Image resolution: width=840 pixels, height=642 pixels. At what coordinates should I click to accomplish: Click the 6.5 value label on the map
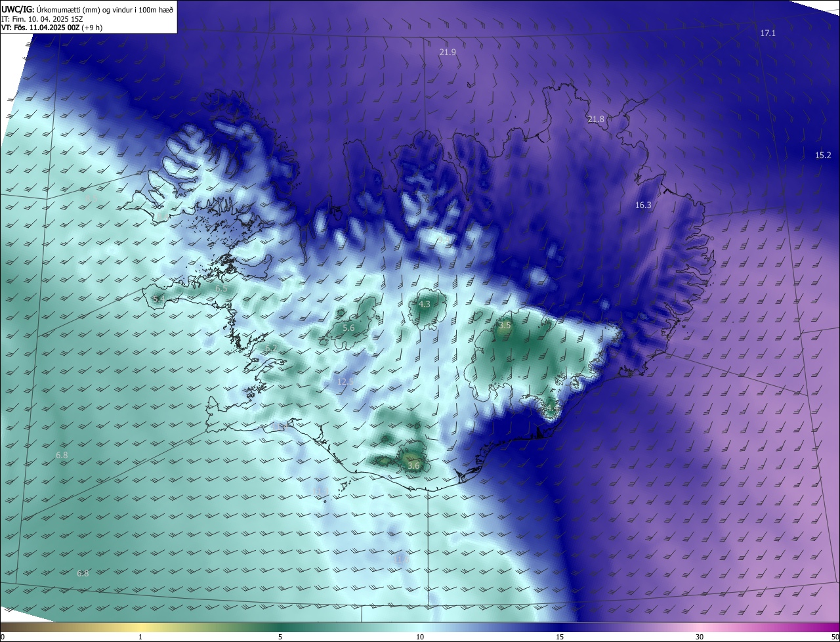click(222, 289)
